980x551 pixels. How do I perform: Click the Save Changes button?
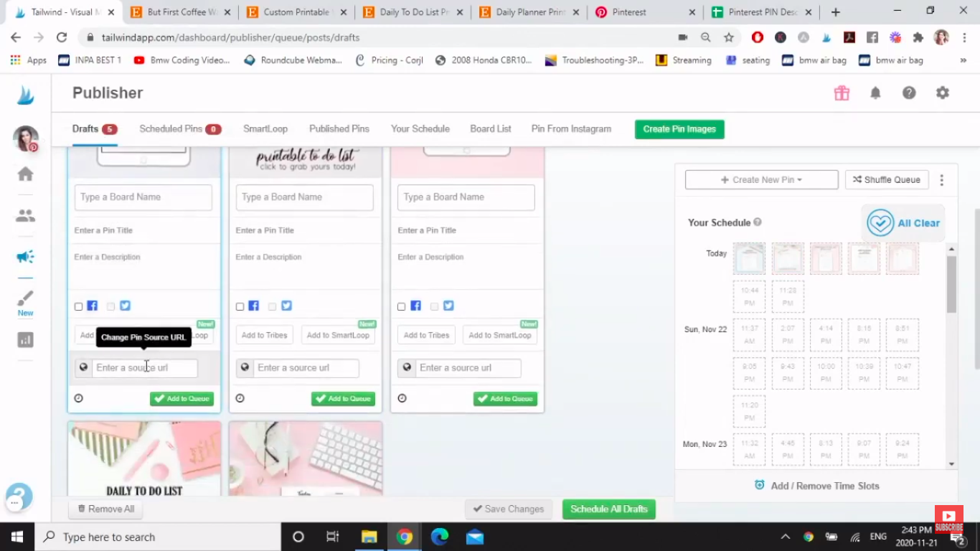pyautogui.click(x=509, y=509)
